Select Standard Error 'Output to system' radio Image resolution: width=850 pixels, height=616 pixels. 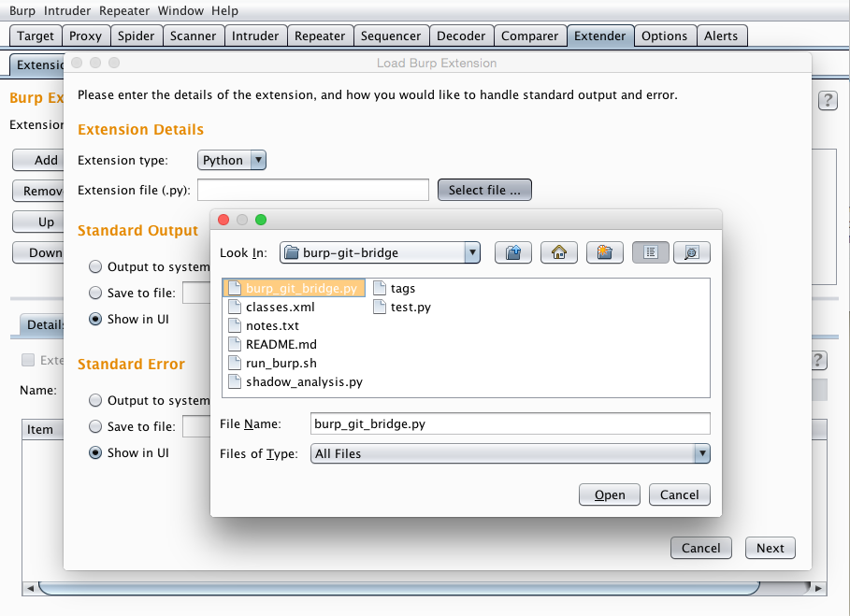95,400
